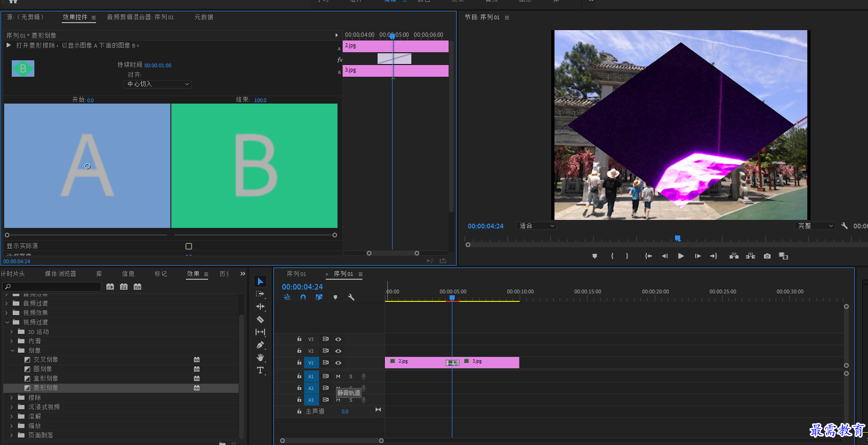The height and width of the screenshot is (445, 868).
Task: Select the Razor tool
Action: 260,319
